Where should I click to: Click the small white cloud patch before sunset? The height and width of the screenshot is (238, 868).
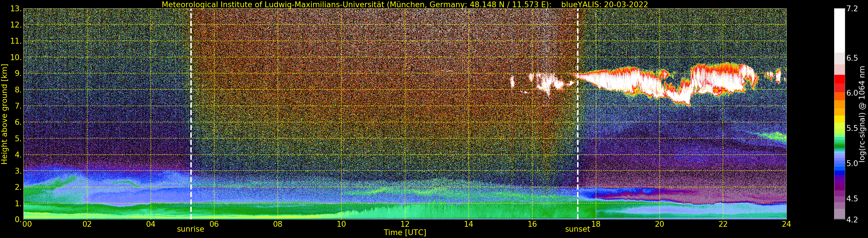pyautogui.click(x=513, y=82)
